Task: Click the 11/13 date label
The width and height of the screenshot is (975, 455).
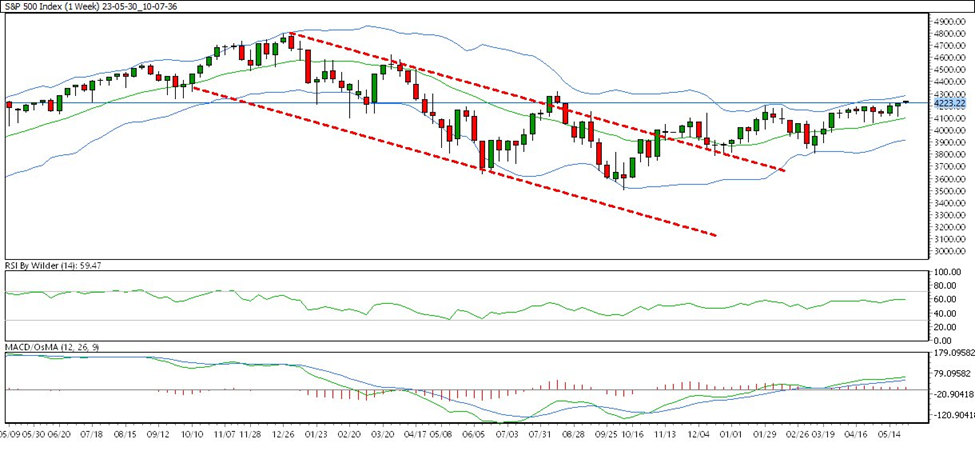Action: [665, 432]
